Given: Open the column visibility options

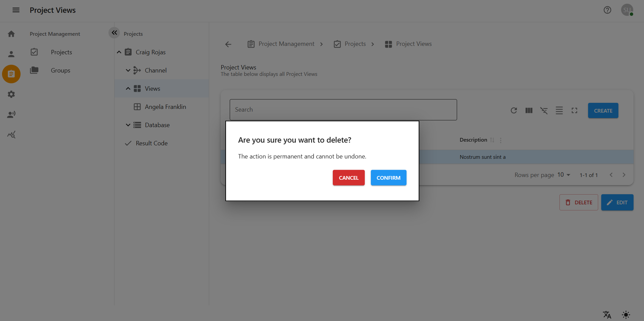Looking at the screenshot, I should point(528,110).
